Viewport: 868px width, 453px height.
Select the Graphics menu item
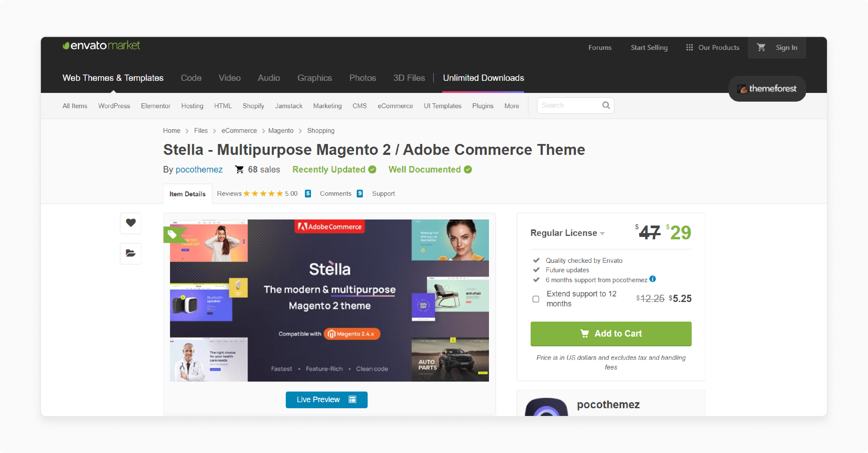point(314,78)
